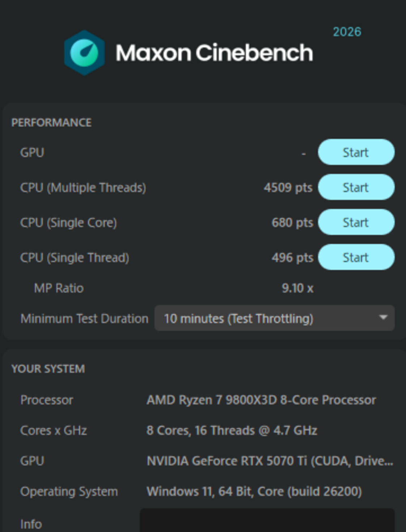Click the MP Ratio 9.10 x value

(x=297, y=288)
